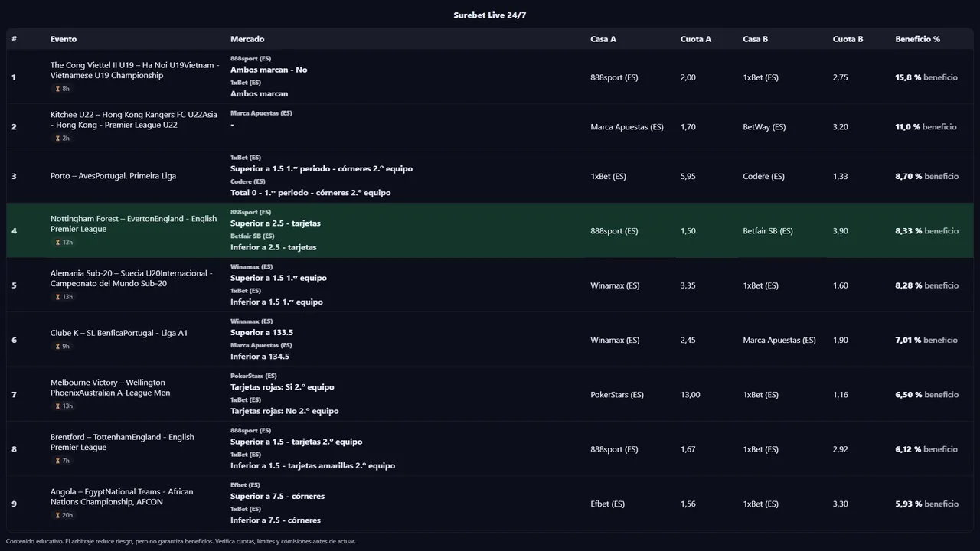Sort by the Beneficio % column header
This screenshot has width=980, height=551.
click(917, 39)
